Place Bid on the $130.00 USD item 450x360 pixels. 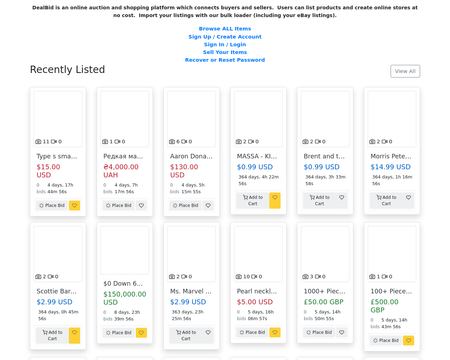(x=185, y=205)
